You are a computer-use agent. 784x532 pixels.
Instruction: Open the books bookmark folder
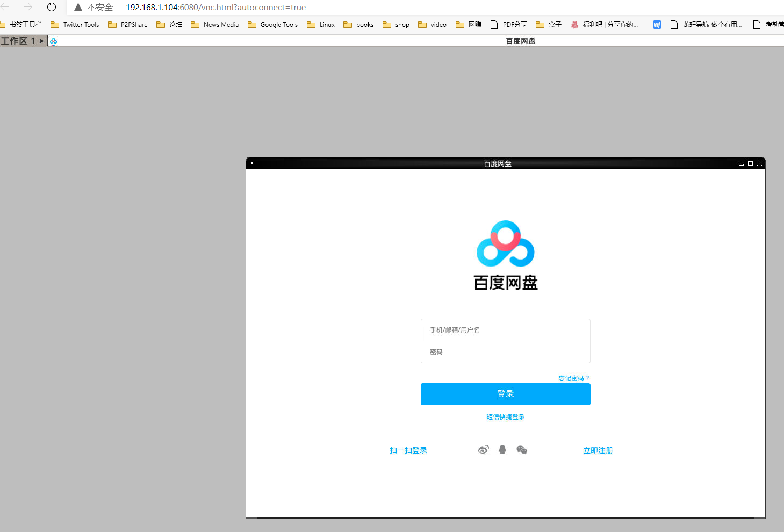tap(358, 25)
